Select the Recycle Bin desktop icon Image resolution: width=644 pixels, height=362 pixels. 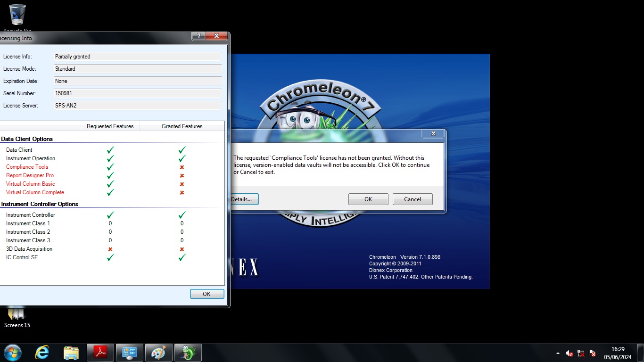tap(17, 16)
